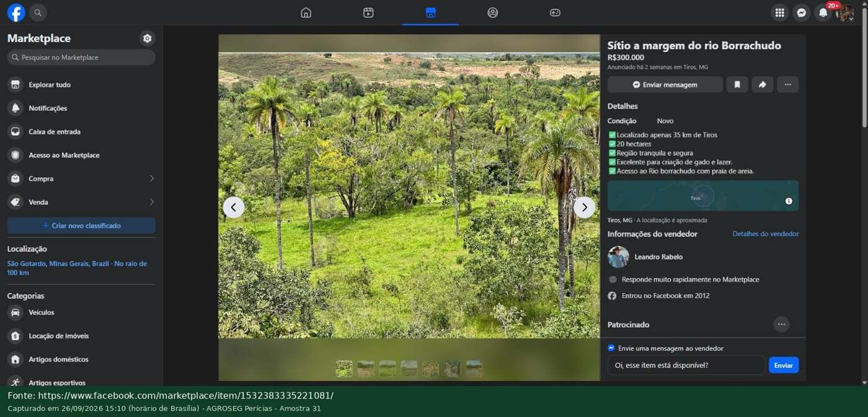Open the Tiros location map preview
This screenshot has height=417, width=868.
click(703, 196)
